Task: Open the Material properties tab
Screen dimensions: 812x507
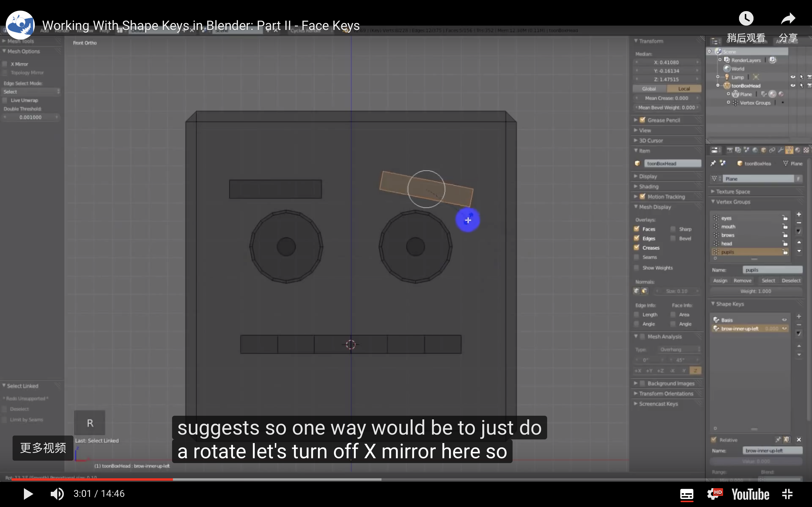Action: 797,150
